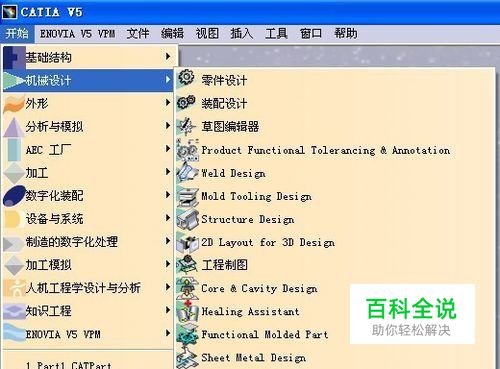Expand the 基础结构 submenu arrow
Image resolution: width=500 pixels, height=369 pixels.
pos(168,56)
